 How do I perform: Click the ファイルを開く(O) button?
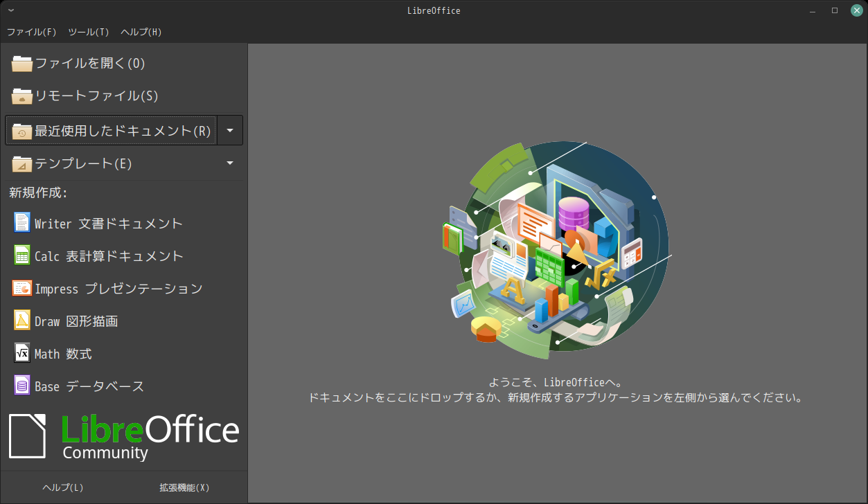124,64
